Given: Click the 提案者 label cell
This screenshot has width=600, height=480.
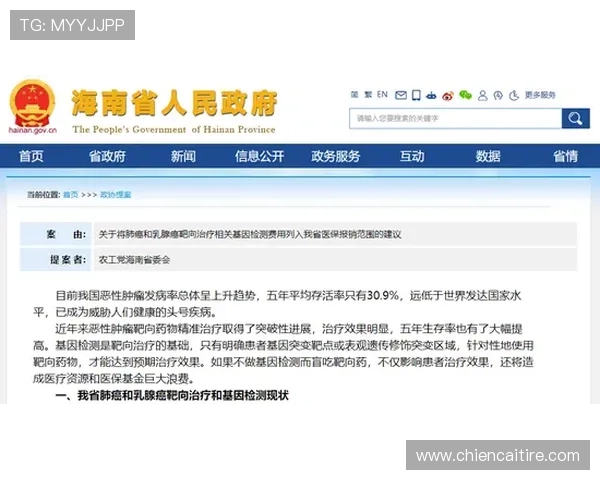Looking at the screenshot, I should coord(56,260).
